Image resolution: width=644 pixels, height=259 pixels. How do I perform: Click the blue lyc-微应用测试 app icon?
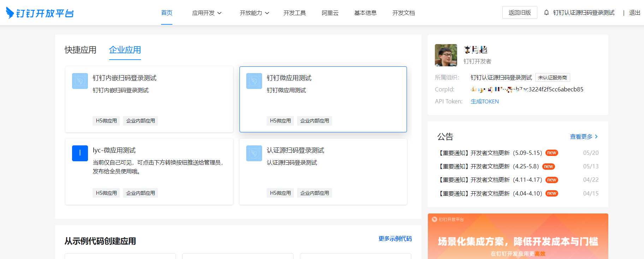click(80, 153)
